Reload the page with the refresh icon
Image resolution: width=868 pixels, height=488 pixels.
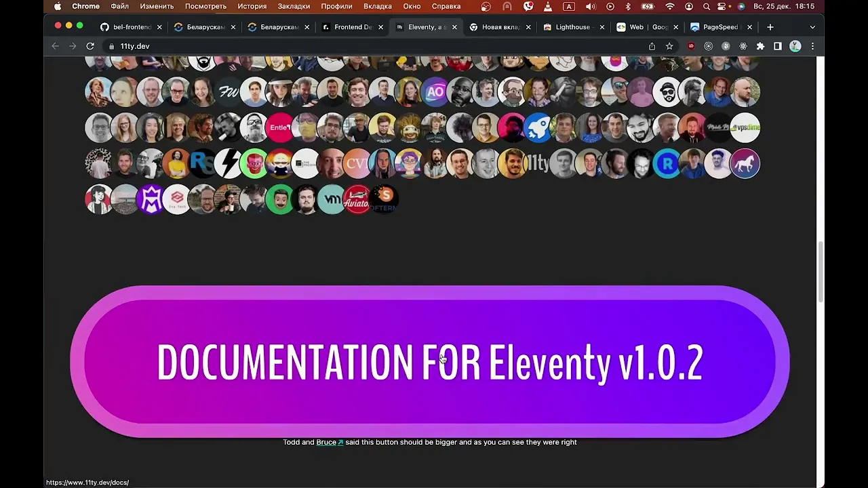coord(90,46)
